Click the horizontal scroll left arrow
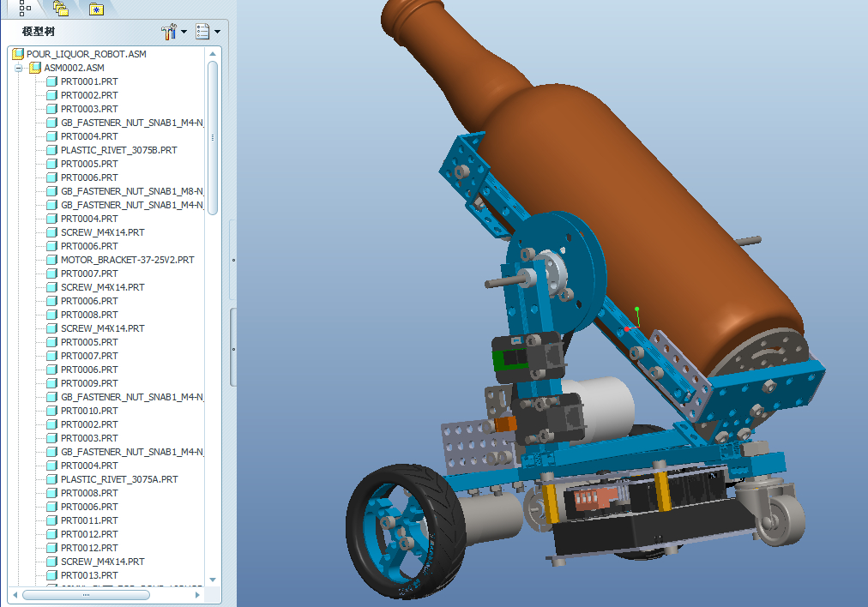868x607 pixels. (x=15, y=595)
